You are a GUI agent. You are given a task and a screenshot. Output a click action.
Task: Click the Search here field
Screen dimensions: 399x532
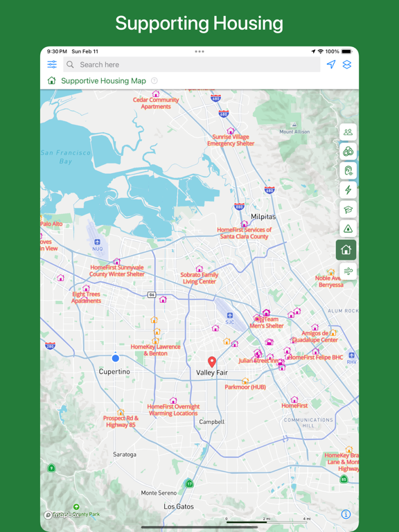click(192, 64)
